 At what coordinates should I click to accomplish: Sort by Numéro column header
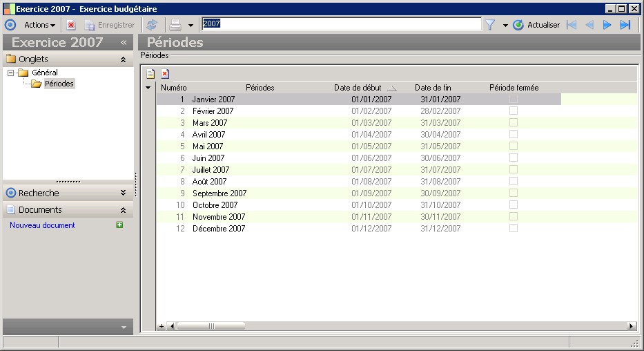(174, 88)
